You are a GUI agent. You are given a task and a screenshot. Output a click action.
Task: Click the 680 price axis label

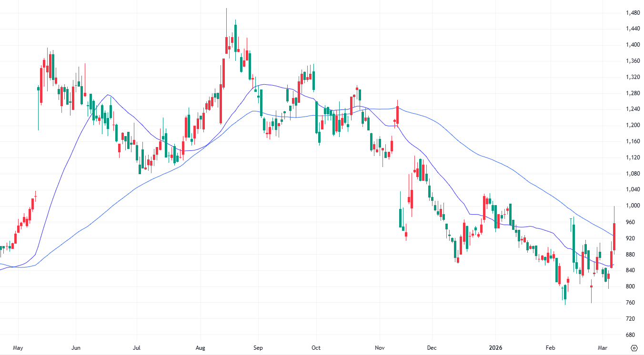point(630,334)
